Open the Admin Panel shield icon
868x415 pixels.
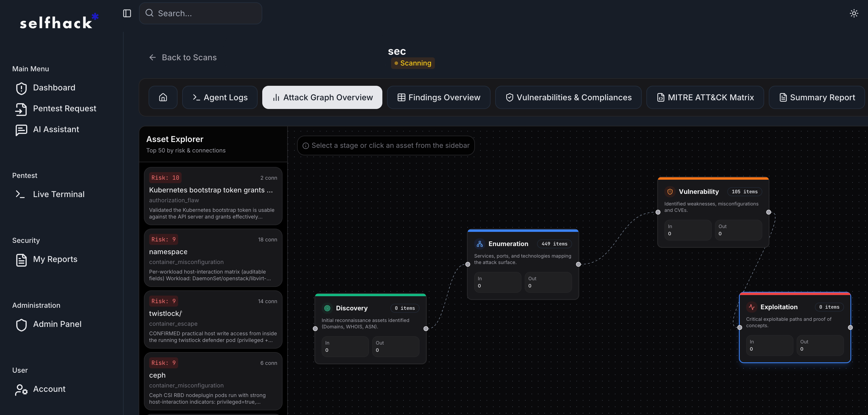coord(21,325)
